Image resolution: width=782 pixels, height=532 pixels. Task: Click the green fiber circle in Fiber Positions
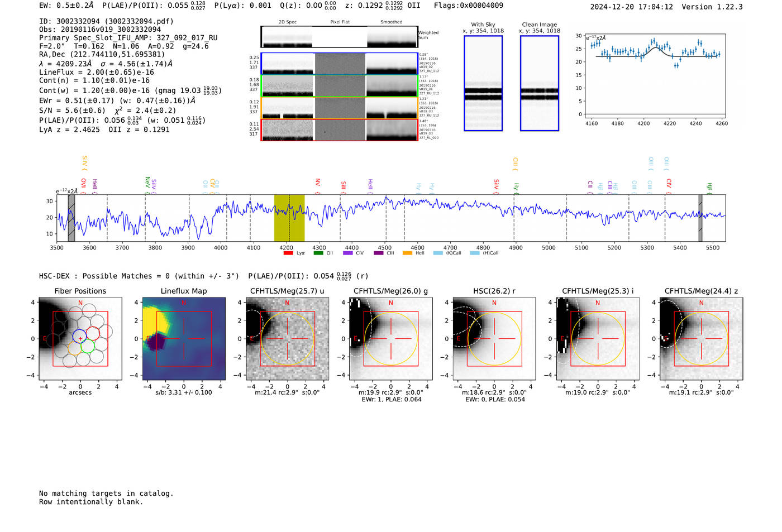click(x=87, y=346)
